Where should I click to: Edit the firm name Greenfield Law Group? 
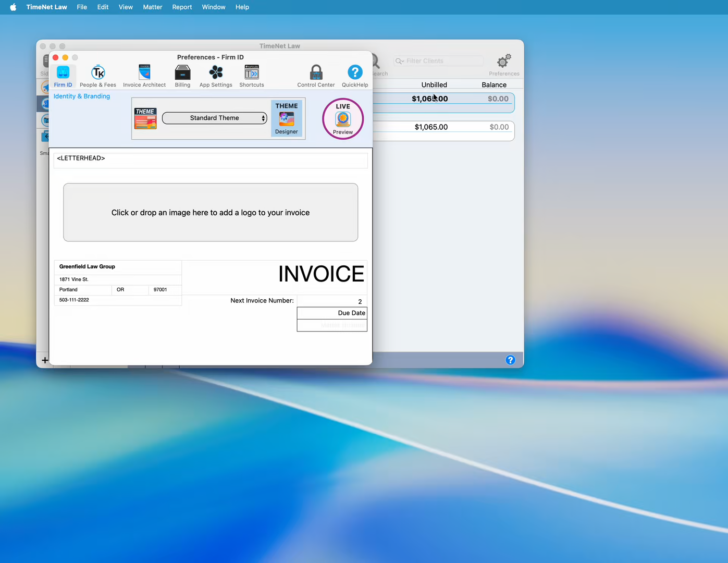[x=118, y=267]
